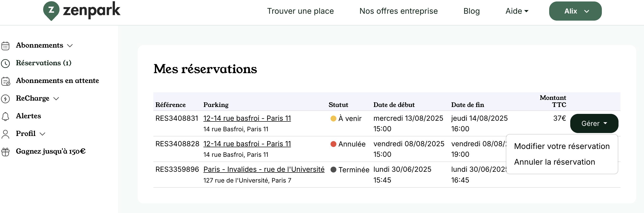This screenshot has width=644, height=213.
Task: Open Nos offres entreprise page
Action: coord(398,11)
